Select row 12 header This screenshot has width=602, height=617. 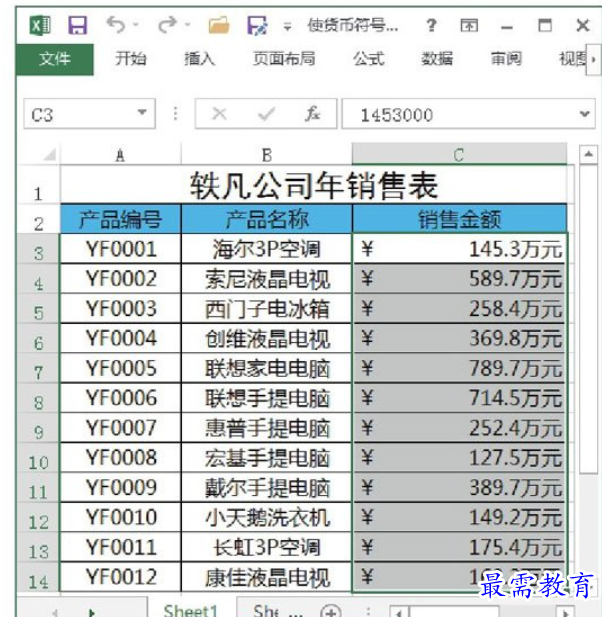(38, 517)
